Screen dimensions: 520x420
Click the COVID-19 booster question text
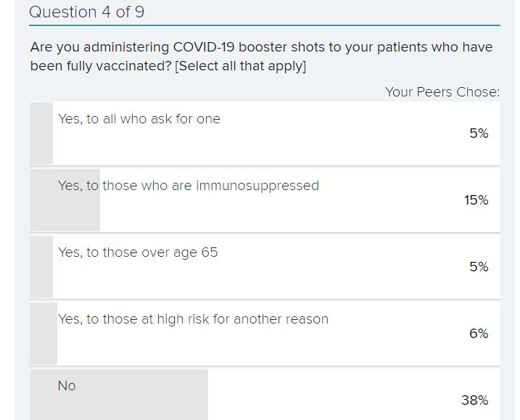coord(261,57)
